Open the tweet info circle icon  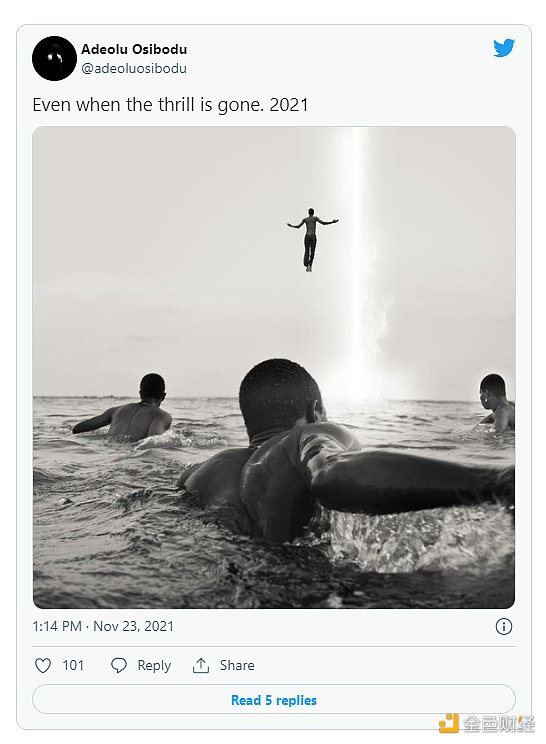pos(504,627)
